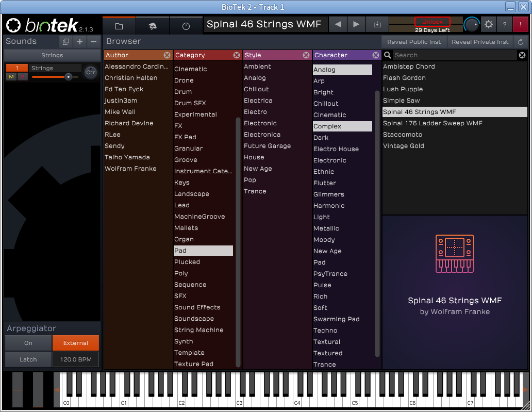
Task: Click the search magnifier icon
Action: coord(388,55)
